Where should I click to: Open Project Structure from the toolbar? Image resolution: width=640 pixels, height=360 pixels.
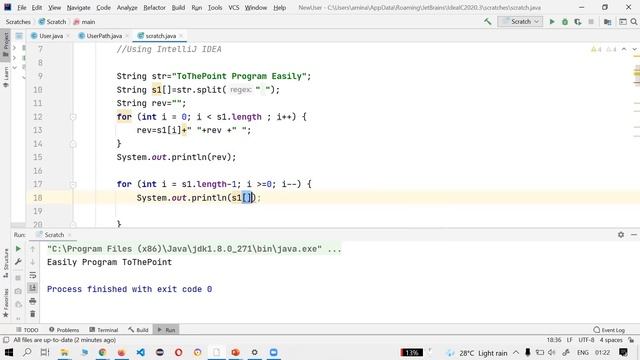click(x=607, y=22)
